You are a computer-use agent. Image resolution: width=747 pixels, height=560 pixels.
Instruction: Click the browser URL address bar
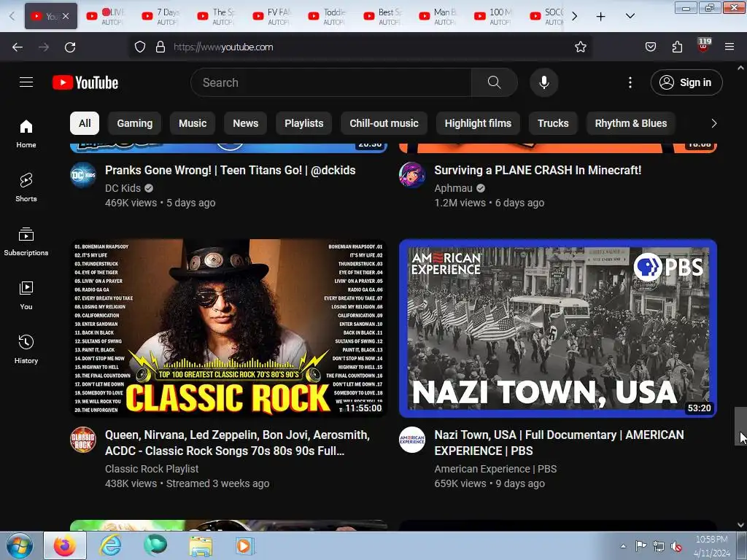362,47
